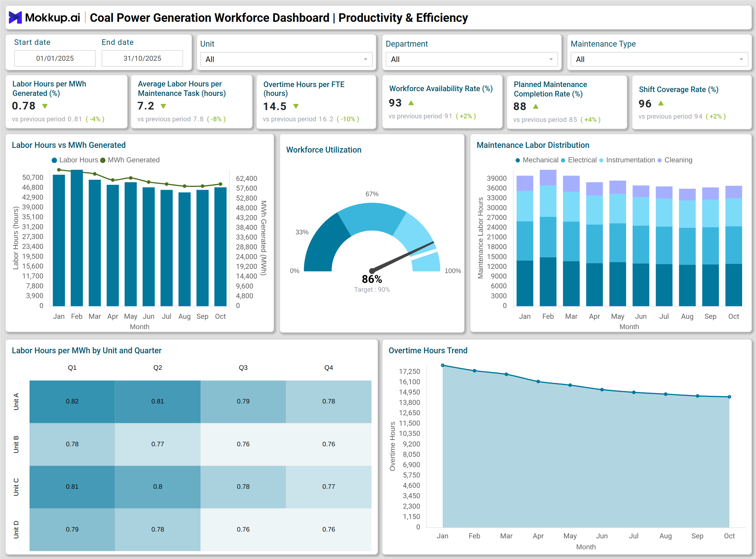Click the 67% gauge tick label
The height and width of the screenshot is (559, 756).
(x=372, y=194)
